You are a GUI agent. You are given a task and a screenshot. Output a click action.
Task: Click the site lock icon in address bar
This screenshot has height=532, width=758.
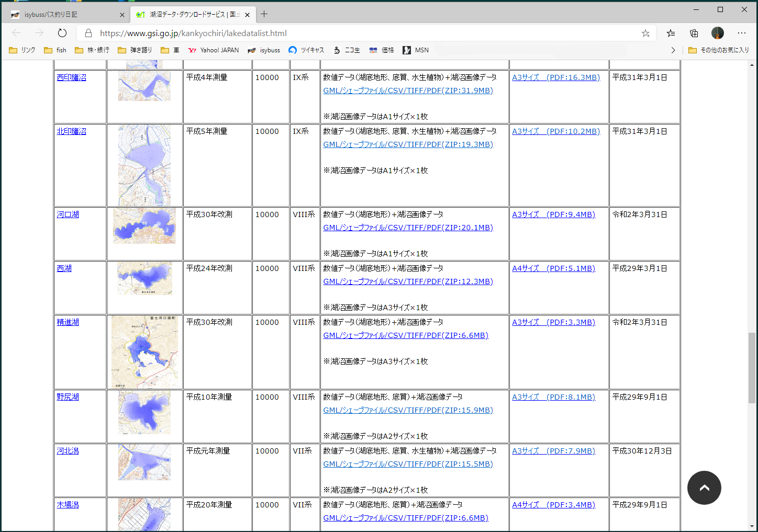tap(88, 33)
